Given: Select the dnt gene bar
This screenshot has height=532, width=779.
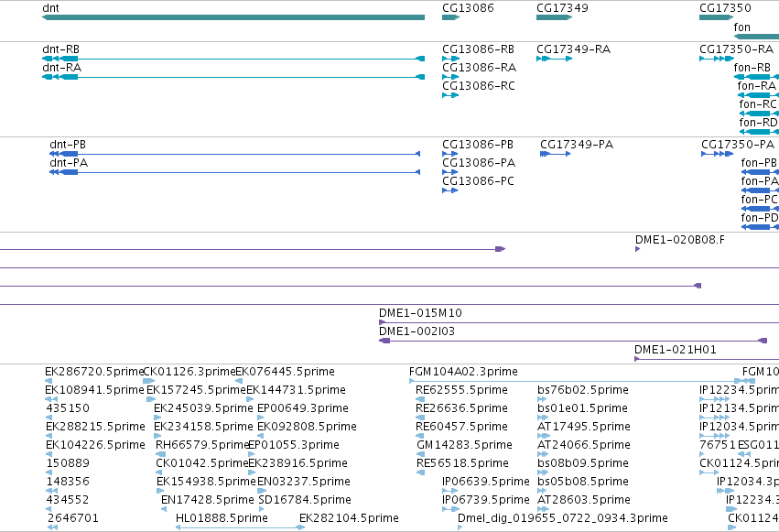Looking at the screenshot, I should (233, 17).
